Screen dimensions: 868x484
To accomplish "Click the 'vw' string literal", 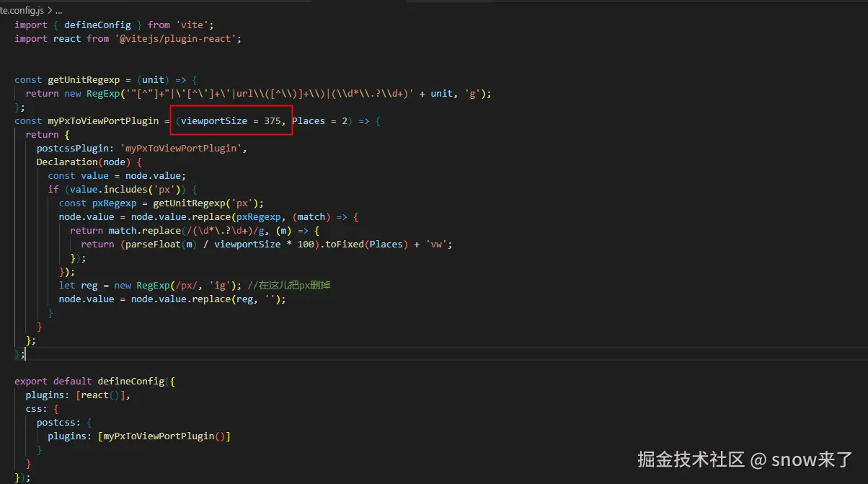I will click(x=438, y=244).
